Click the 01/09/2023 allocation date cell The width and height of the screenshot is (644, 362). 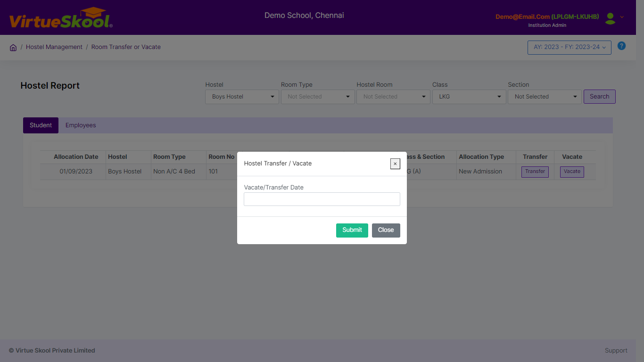[x=76, y=172]
